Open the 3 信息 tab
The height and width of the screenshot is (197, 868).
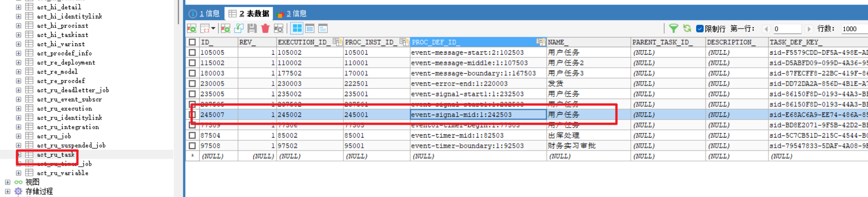[x=292, y=13]
